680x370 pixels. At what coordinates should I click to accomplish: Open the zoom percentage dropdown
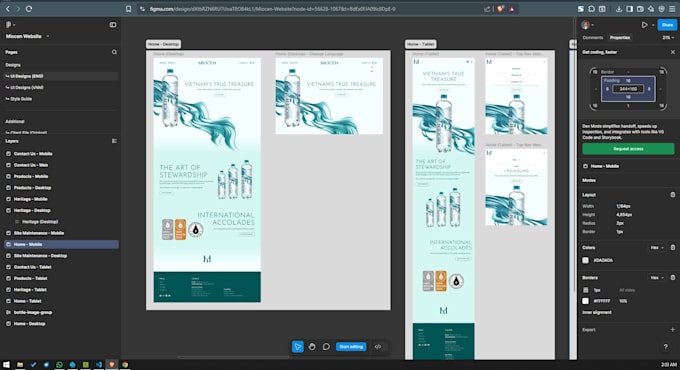[668, 38]
